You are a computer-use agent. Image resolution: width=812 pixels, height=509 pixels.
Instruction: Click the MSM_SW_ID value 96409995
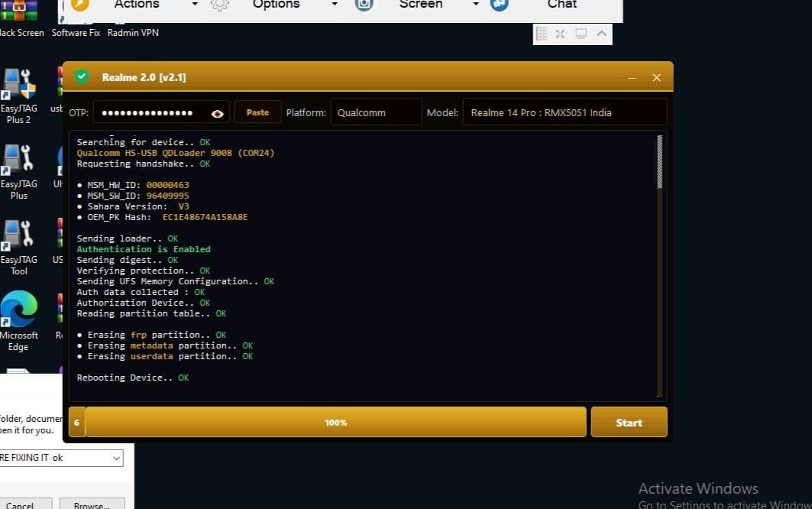168,196
